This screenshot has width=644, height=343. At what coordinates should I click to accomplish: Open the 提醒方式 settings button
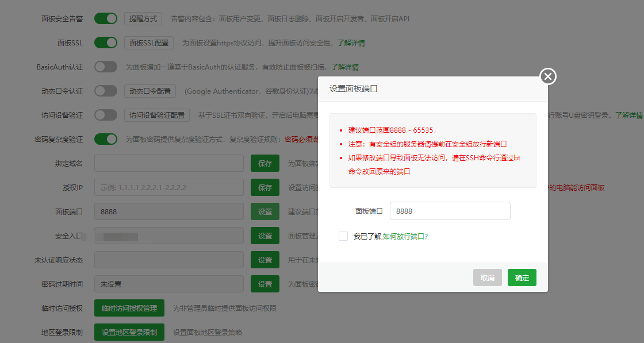[143, 18]
